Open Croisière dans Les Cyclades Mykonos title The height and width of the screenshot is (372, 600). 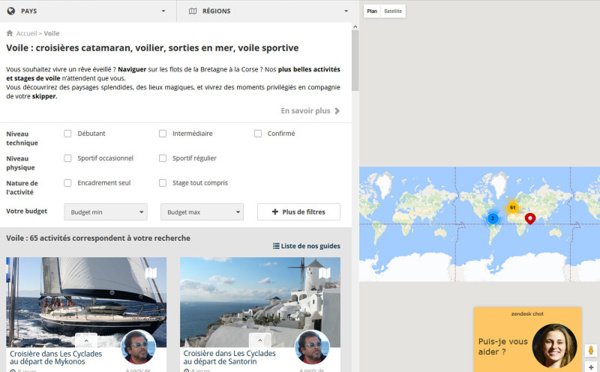56,357
